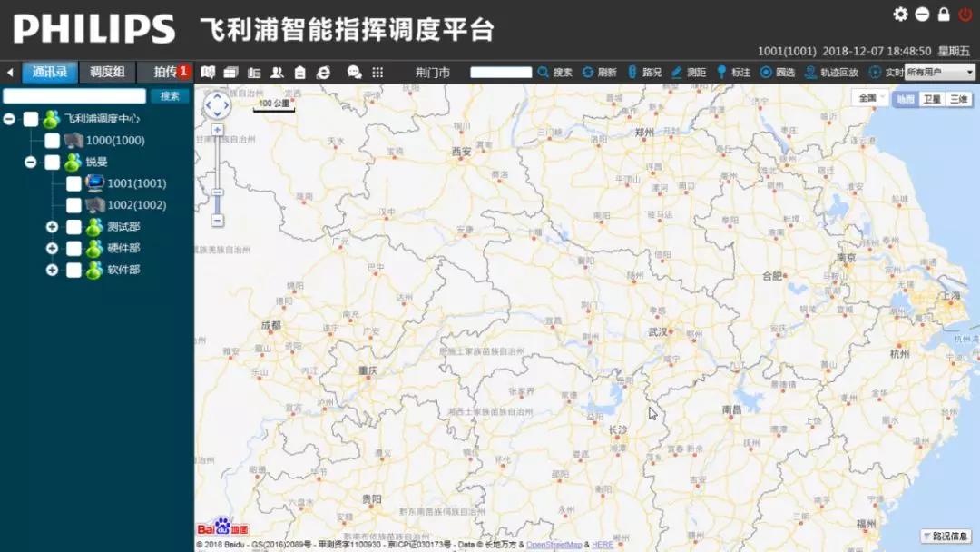The image size is (980, 552).
Task: Open the settings gear in header
Action: pyautogui.click(x=901, y=14)
